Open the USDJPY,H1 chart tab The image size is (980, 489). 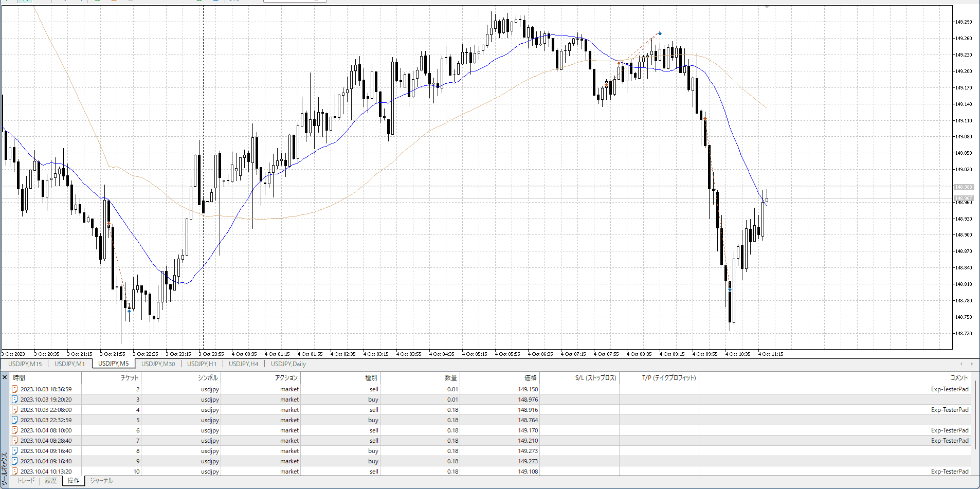202,364
